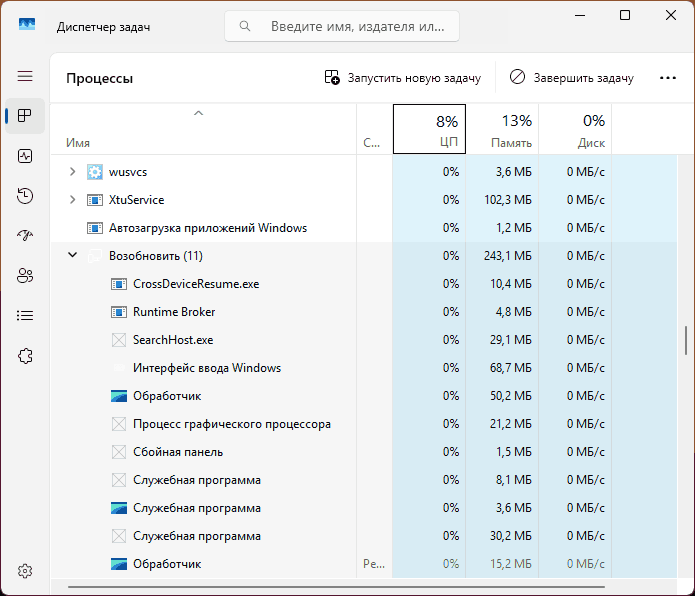Click icon of Автозагрузка приложений Windows
Viewport: 695px width, 596px height.
coord(95,228)
